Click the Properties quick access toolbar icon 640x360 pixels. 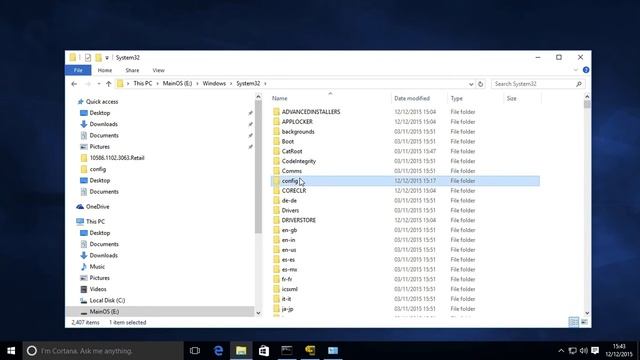[x=88, y=58]
